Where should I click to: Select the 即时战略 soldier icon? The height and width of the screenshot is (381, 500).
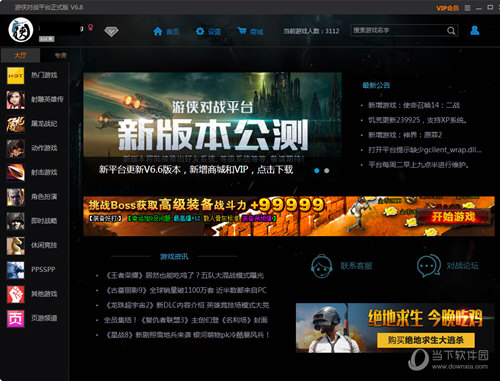coord(15,221)
